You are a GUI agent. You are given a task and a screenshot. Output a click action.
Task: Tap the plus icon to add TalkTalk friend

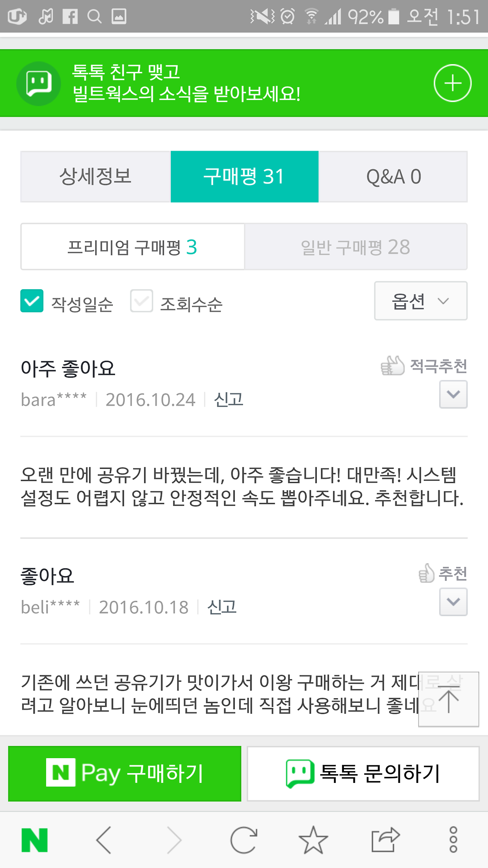coord(453,83)
